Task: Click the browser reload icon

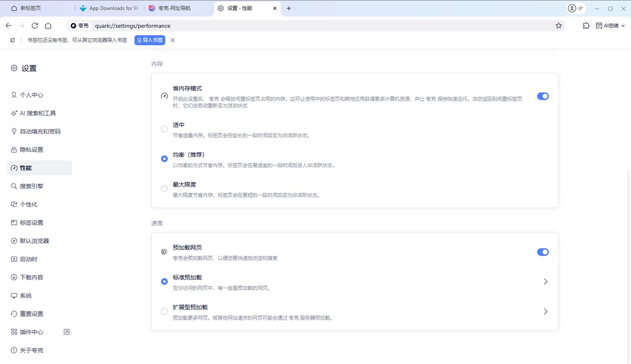Action: [35, 25]
